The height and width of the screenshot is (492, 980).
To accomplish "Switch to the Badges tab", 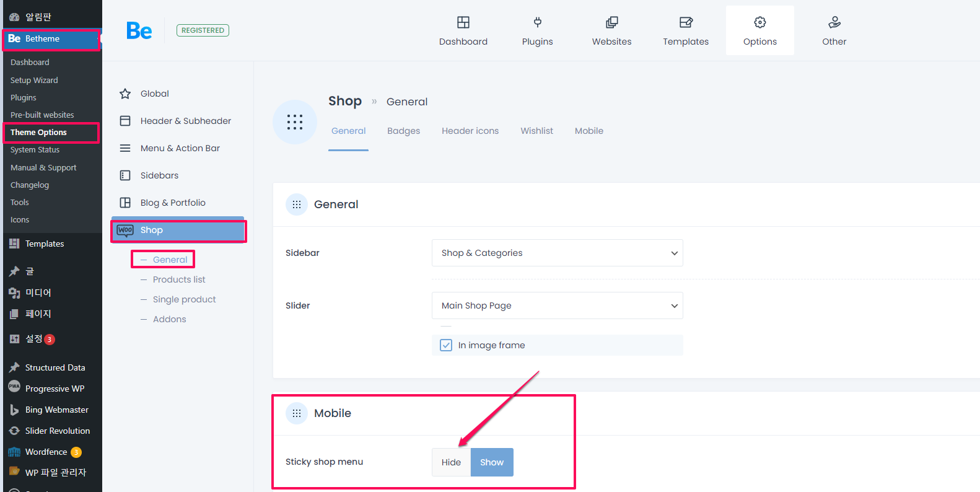I will click(x=403, y=131).
